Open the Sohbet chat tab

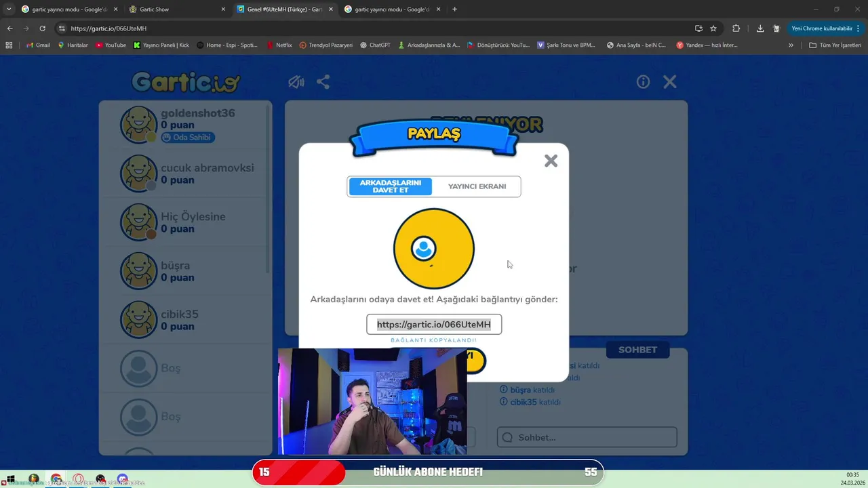637,350
